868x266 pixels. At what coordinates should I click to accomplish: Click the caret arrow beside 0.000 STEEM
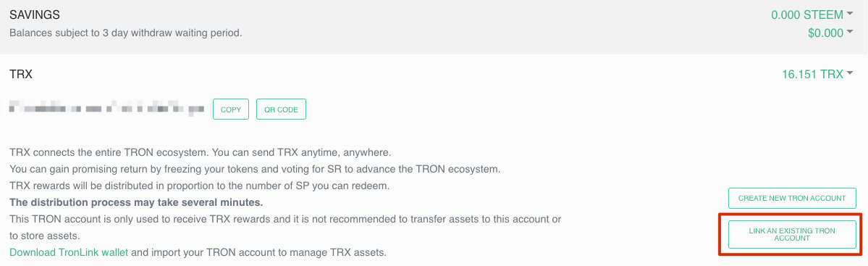tap(849, 13)
